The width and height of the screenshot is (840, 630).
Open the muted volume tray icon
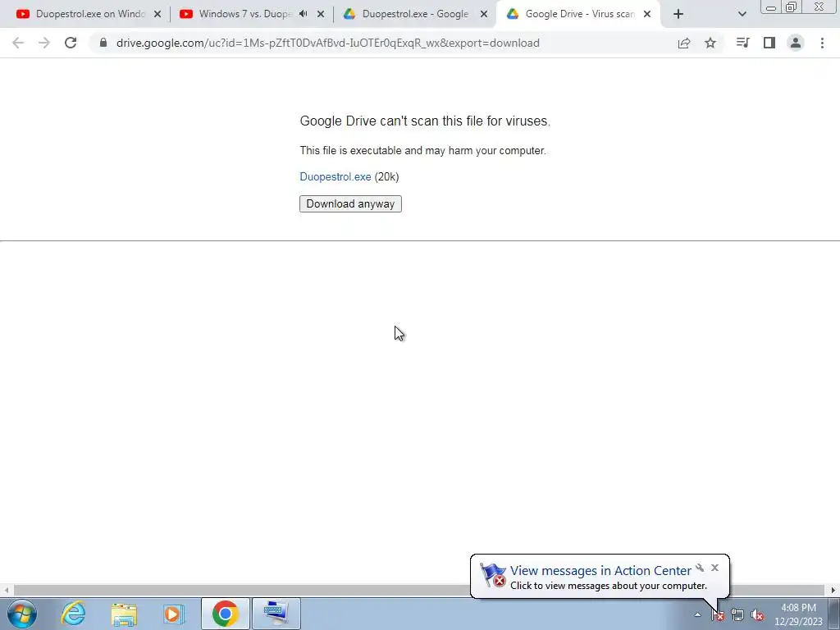pos(757,615)
